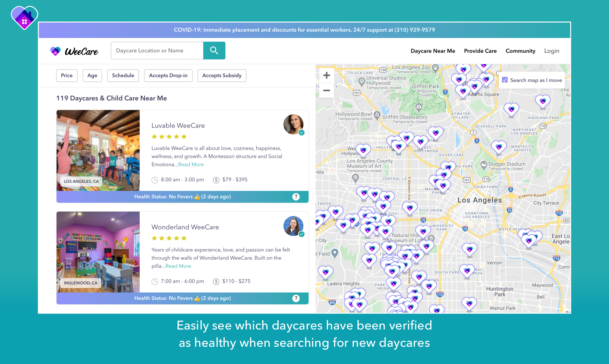
Task: Open the Age filter options
Action: 92,75
